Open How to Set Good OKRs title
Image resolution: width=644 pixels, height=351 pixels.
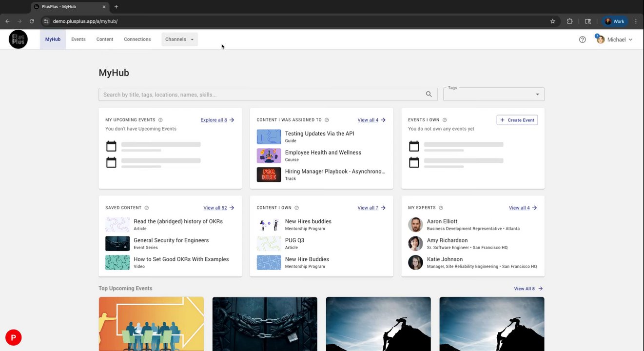point(181,259)
